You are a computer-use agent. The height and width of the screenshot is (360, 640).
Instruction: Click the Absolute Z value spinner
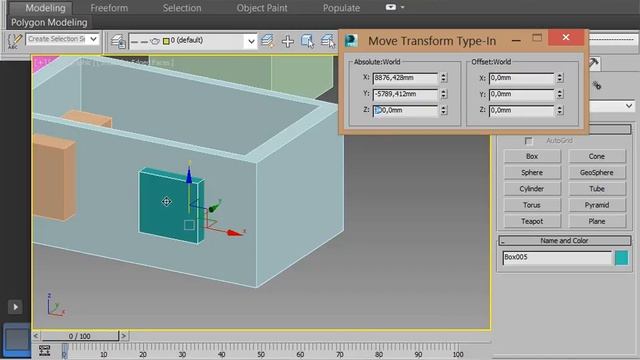point(443,110)
